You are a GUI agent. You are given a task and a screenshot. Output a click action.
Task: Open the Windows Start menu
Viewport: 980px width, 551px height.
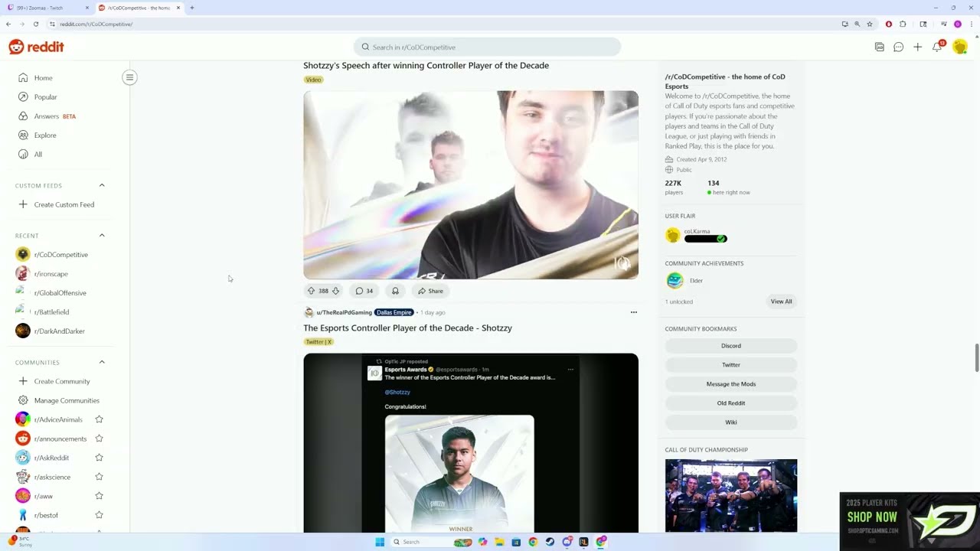(x=380, y=542)
